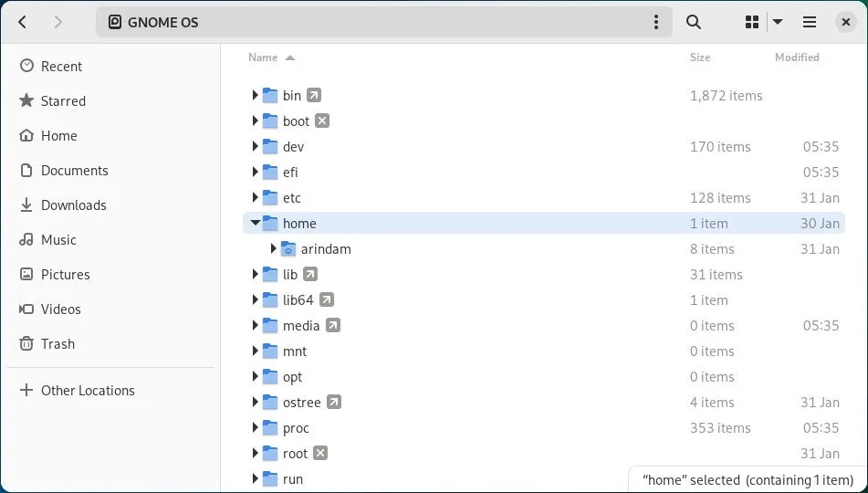The image size is (868, 493).
Task: Open Trash in the sidebar
Action: [58, 344]
